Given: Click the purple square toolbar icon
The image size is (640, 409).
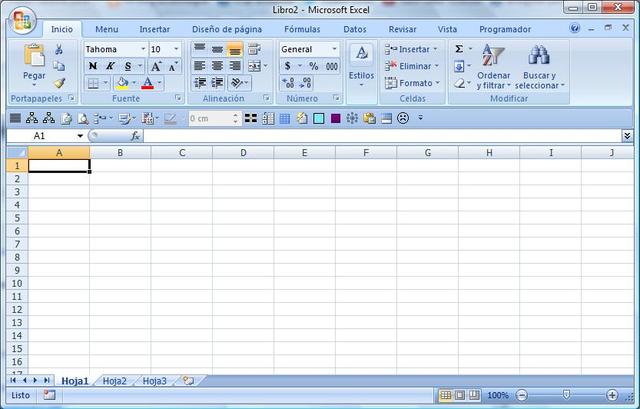Looking at the screenshot, I should 336,118.
